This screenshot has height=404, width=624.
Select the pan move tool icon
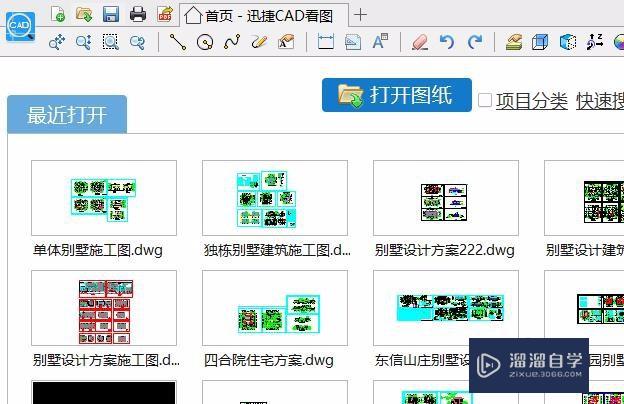click(57, 42)
